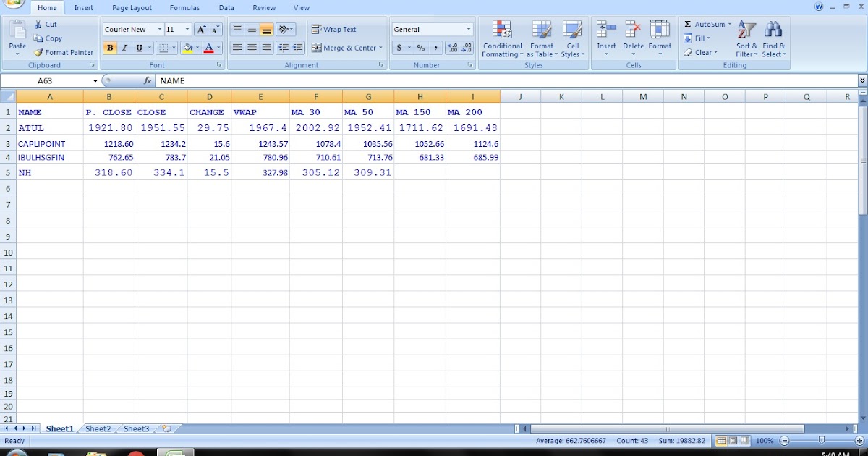Open font size dropdown
The image size is (868, 456).
point(187,30)
